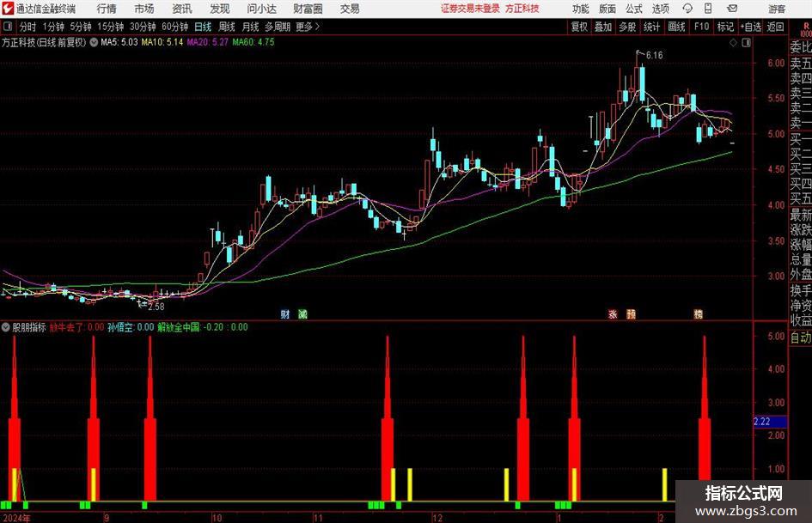This screenshot has height=523, width=812.
Task: Click the green 减 event marker on chart
Action: point(303,313)
